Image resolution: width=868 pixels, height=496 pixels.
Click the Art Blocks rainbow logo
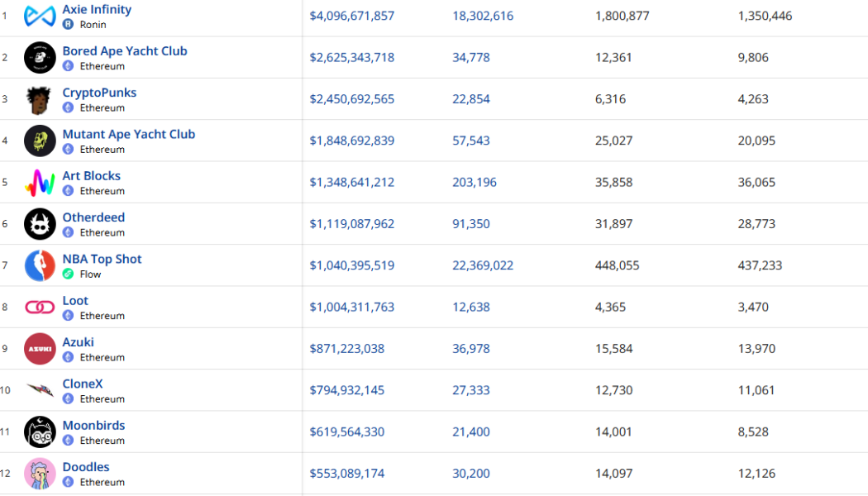[40, 183]
